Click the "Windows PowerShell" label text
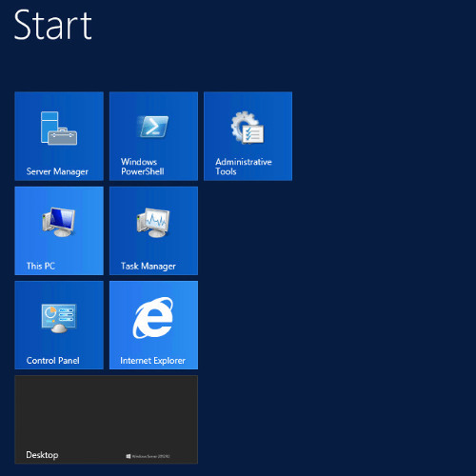Screen dimensions: 476x476 142,167
